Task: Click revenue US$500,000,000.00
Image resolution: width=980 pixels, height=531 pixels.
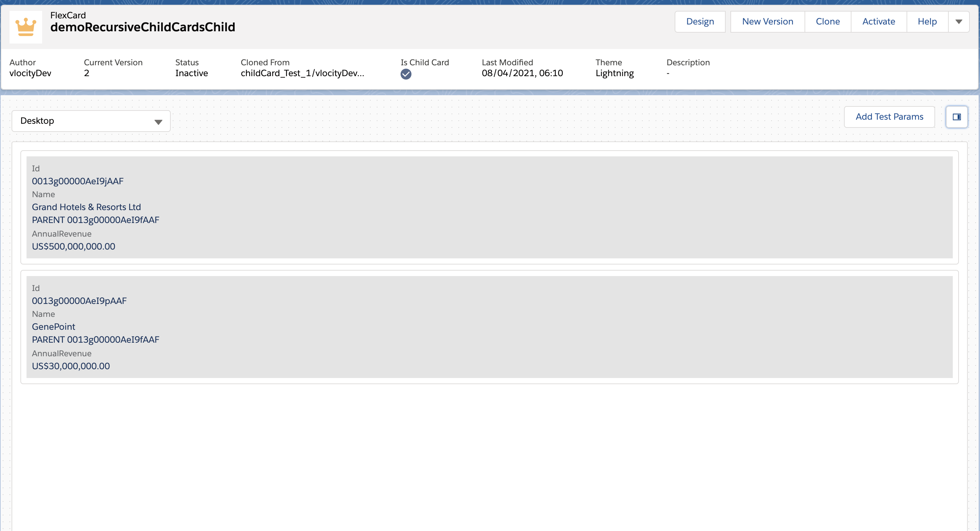Action: 73,246
